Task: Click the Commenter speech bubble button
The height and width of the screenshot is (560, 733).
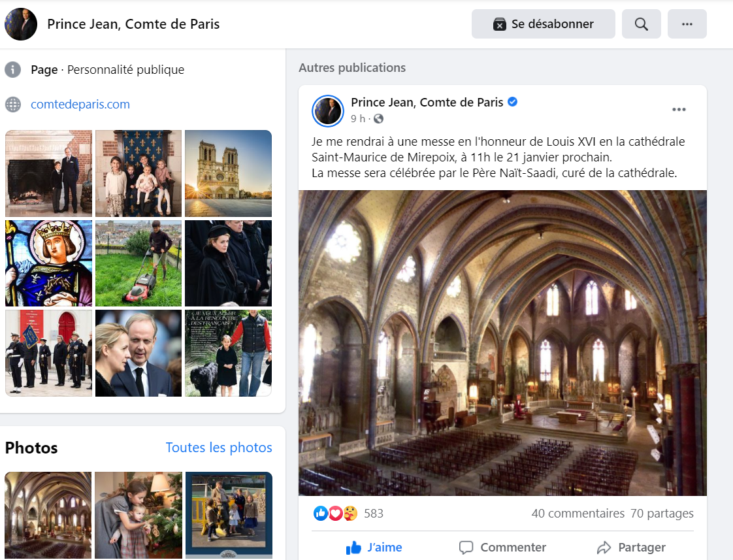Action: (502, 547)
